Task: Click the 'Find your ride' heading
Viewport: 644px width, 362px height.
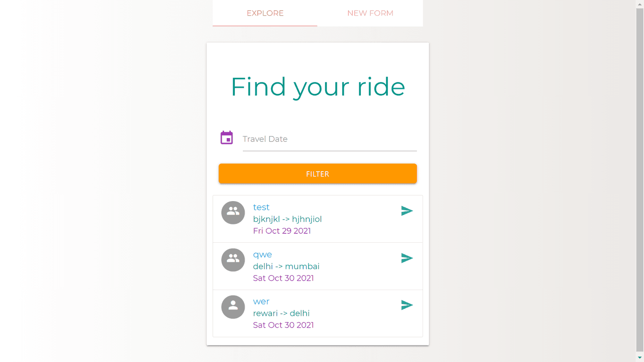Action: [318, 87]
